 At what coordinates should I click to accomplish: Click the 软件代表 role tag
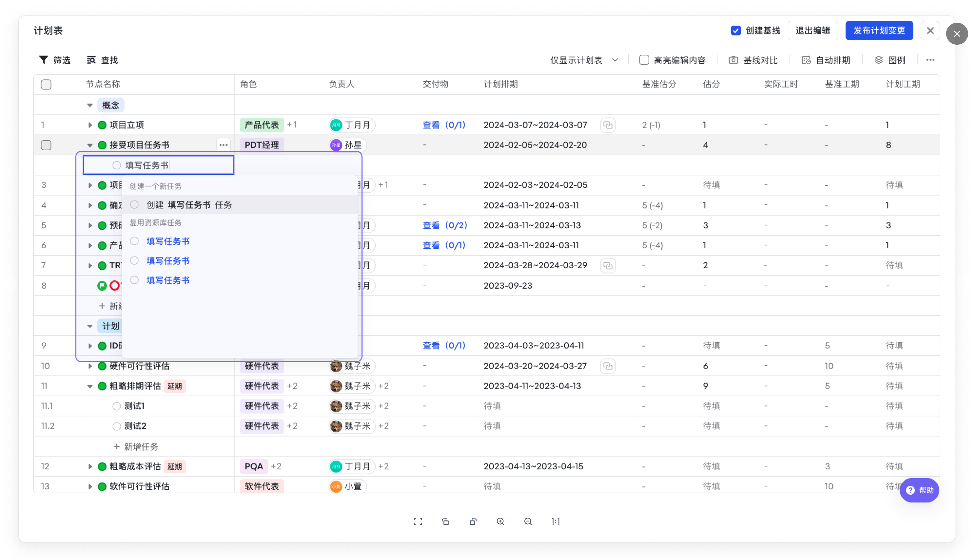click(x=262, y=486)
